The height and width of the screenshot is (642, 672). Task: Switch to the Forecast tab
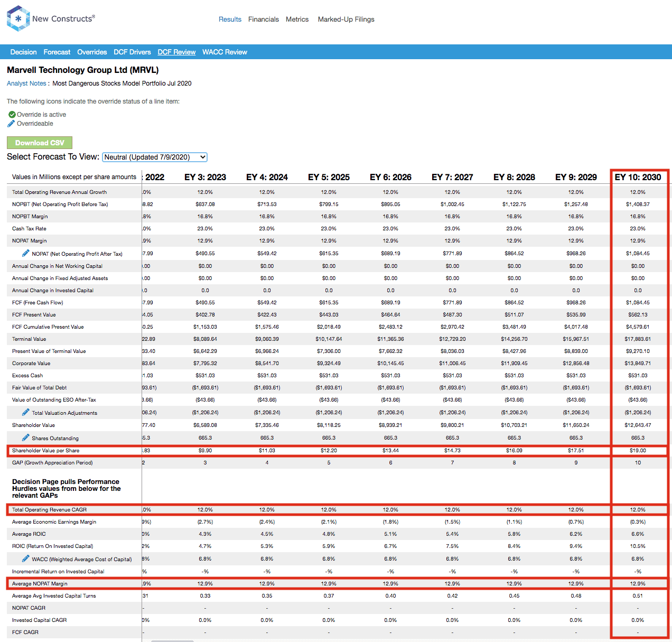(57, 52)
